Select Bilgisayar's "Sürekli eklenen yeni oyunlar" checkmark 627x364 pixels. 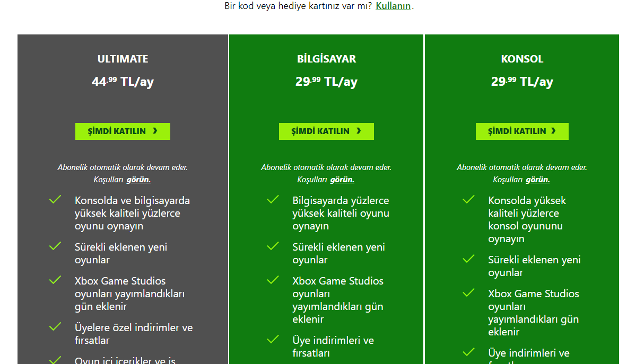[x=273, y=246]
